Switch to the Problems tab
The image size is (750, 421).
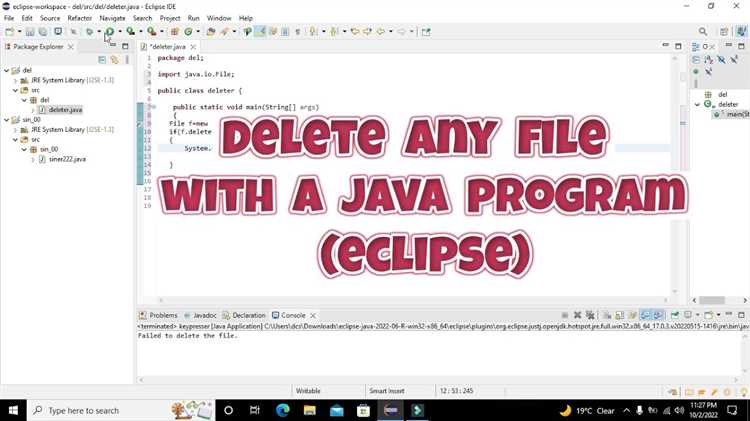tap(158, 315)
